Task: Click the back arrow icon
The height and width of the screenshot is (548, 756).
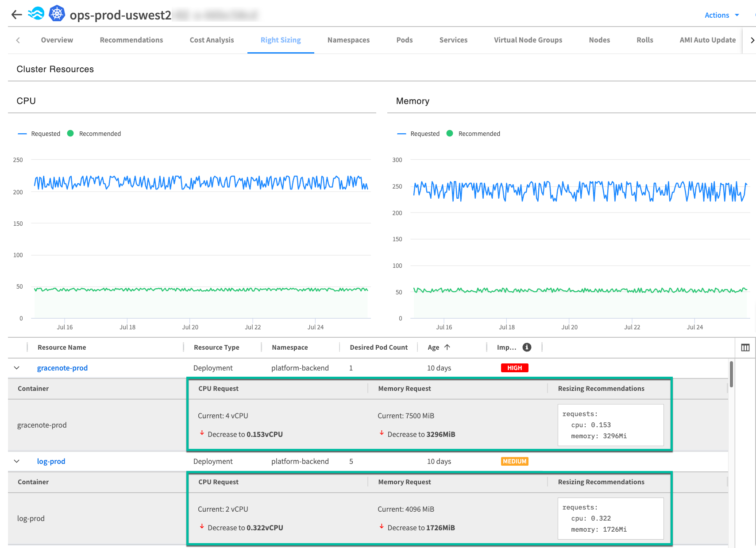Action: (17, 15)
